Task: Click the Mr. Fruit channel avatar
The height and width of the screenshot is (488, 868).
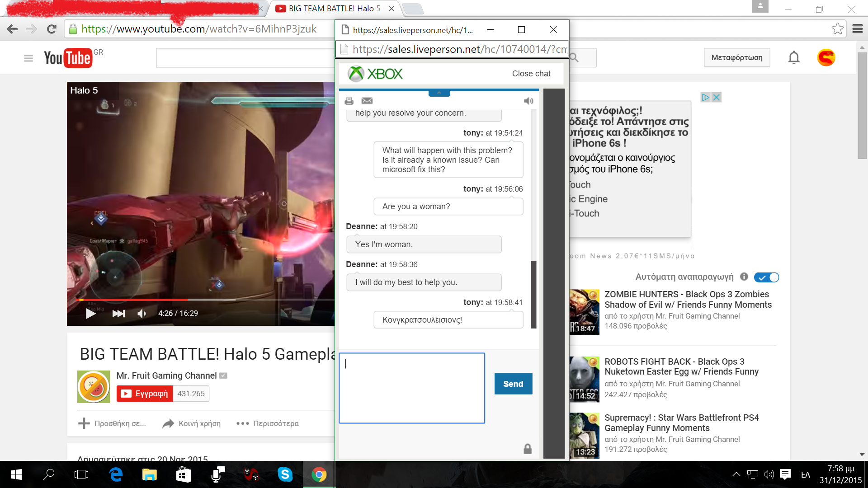Action: tap(94, 387)
